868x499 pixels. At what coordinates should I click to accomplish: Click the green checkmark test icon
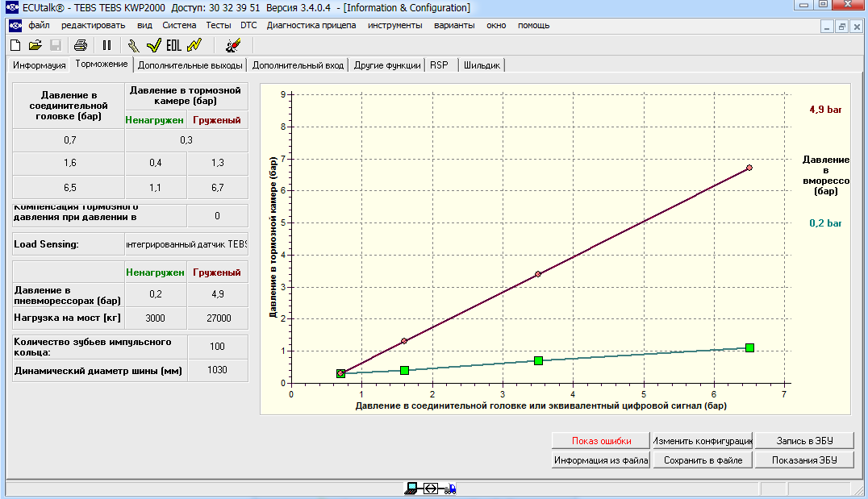tap(153, 45)
